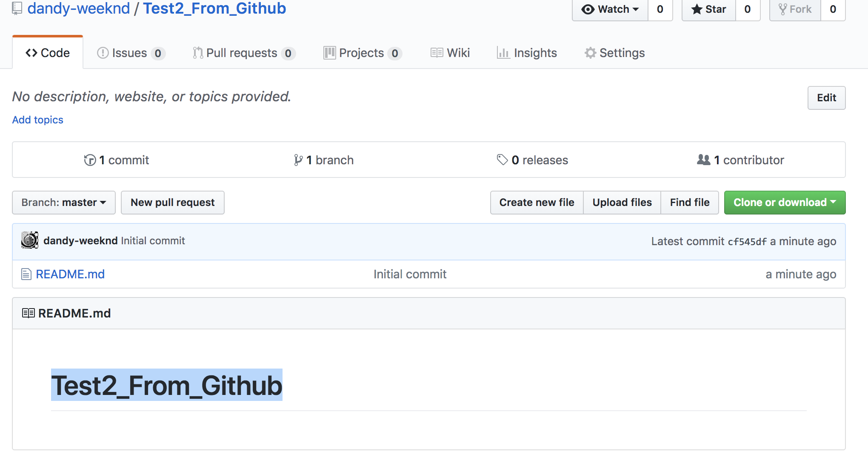Click the repository book icon beside dandy-weeknd
The width and height of the screenshot is (868, 469).
tap(17, 8)
